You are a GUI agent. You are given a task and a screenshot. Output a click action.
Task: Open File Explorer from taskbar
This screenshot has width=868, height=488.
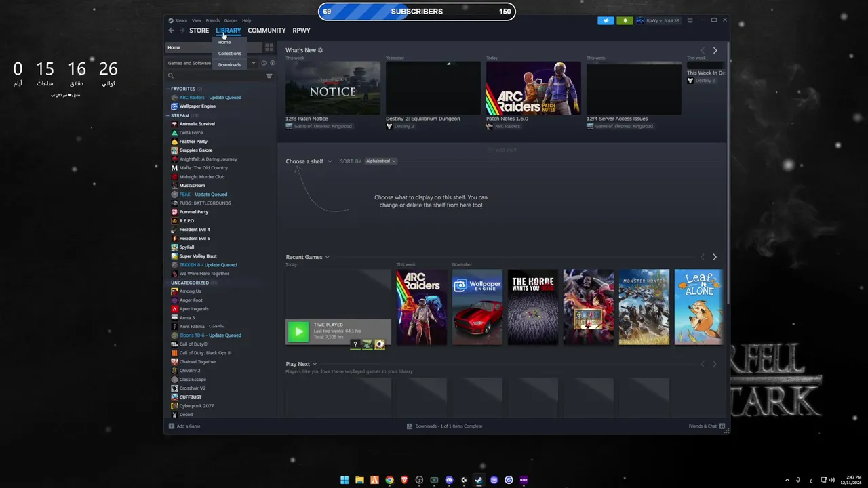pos(359,480)
